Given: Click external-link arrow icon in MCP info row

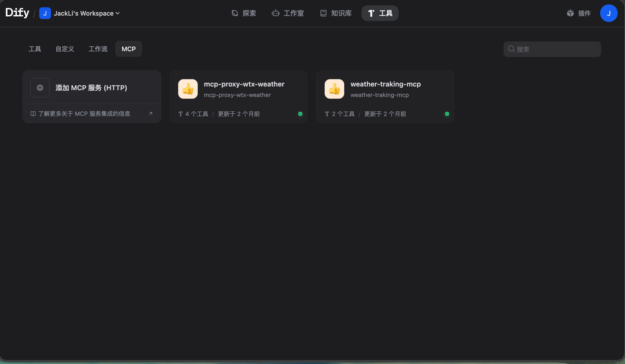Looking at the screenshot, I should pyautogui.click(x=151, y=114).
